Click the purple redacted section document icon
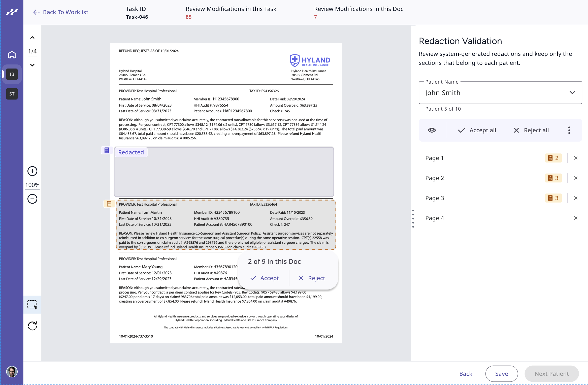The height and width of the screenshot is (385, 588). click(x=107, y=150)
